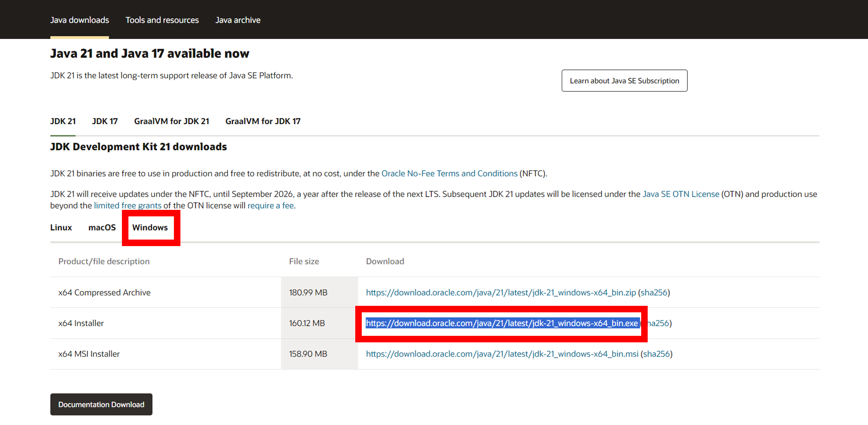Open the Java archive tab
Viewport: 868px width, 425px height.
[238, 20]
